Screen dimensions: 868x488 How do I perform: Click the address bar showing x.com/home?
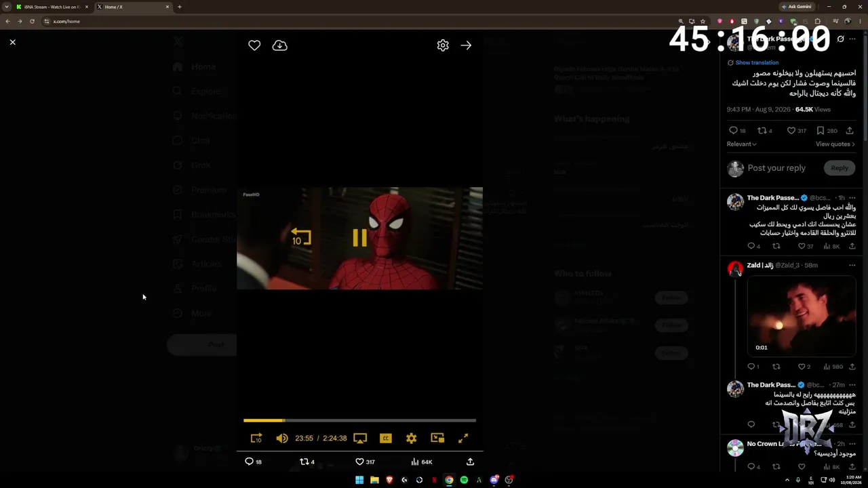(x=359, y=21)
